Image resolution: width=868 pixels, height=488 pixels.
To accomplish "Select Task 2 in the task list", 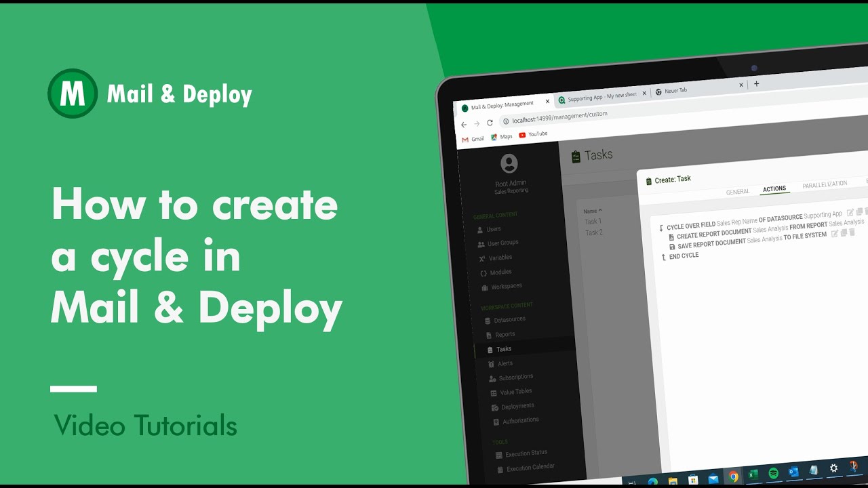I will click(x=594, y=232).
